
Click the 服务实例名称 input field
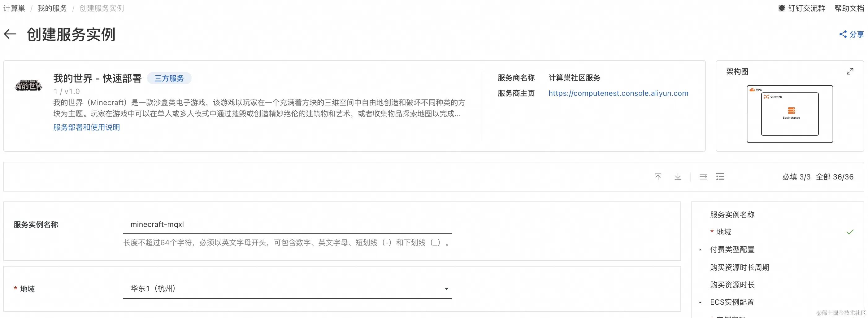287,224
